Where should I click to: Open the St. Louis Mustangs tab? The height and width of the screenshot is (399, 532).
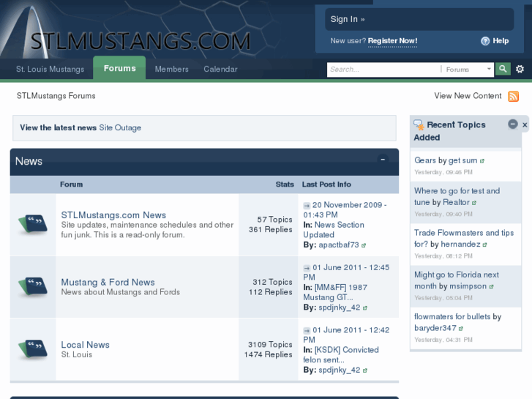click(50, 70)
